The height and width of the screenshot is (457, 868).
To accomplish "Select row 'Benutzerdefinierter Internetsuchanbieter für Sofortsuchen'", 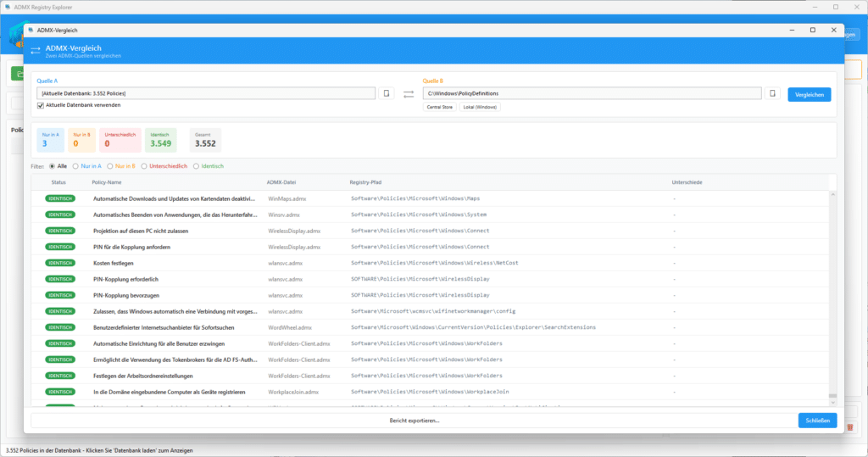I will [430, 327].
